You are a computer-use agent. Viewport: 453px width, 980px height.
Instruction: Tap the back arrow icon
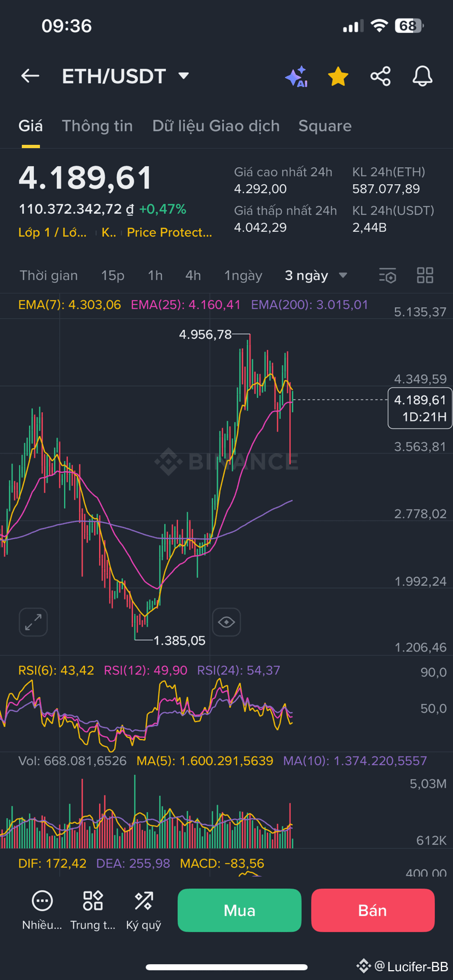(x=30, y=76)
